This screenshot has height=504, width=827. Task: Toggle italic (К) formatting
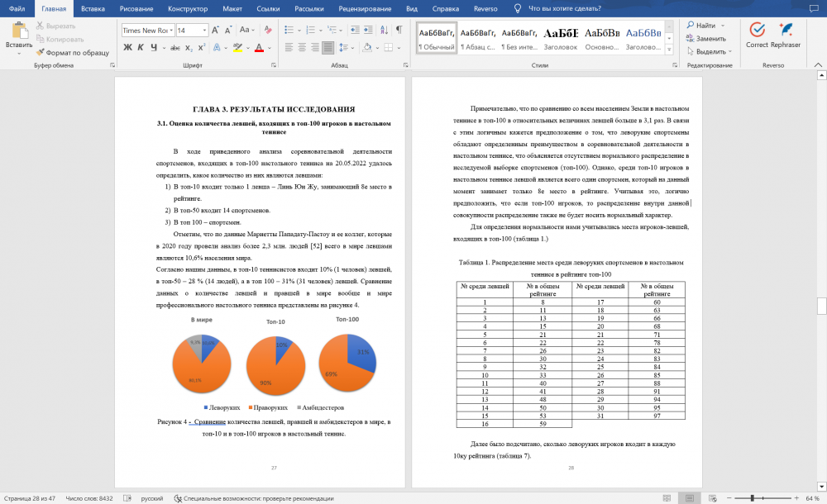(141, 47)
